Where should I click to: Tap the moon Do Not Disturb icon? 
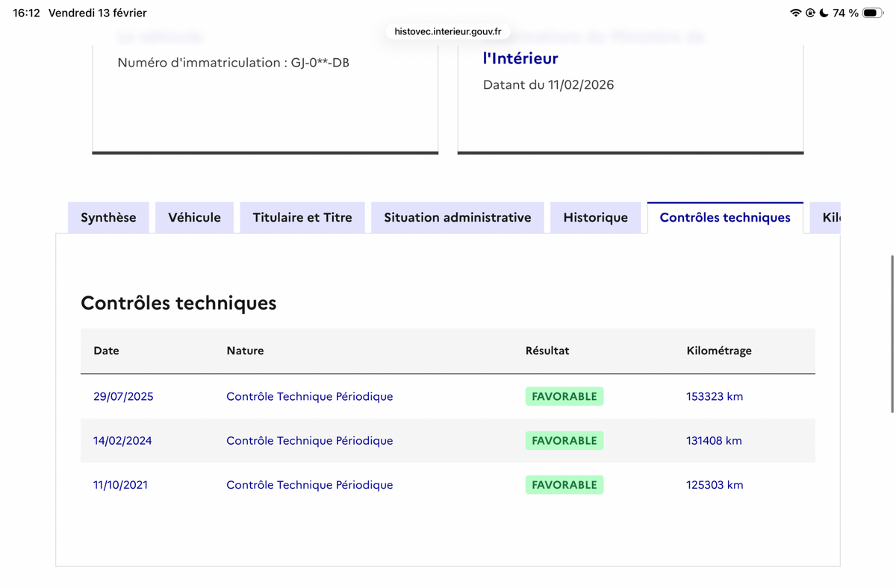coord(824,13)
